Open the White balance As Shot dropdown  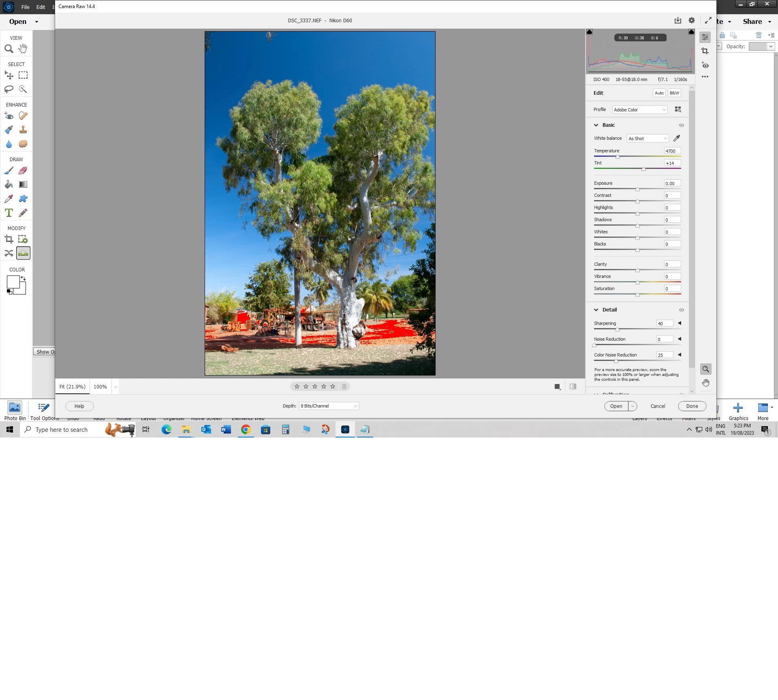pyautogui.click(x=647, y=139)
